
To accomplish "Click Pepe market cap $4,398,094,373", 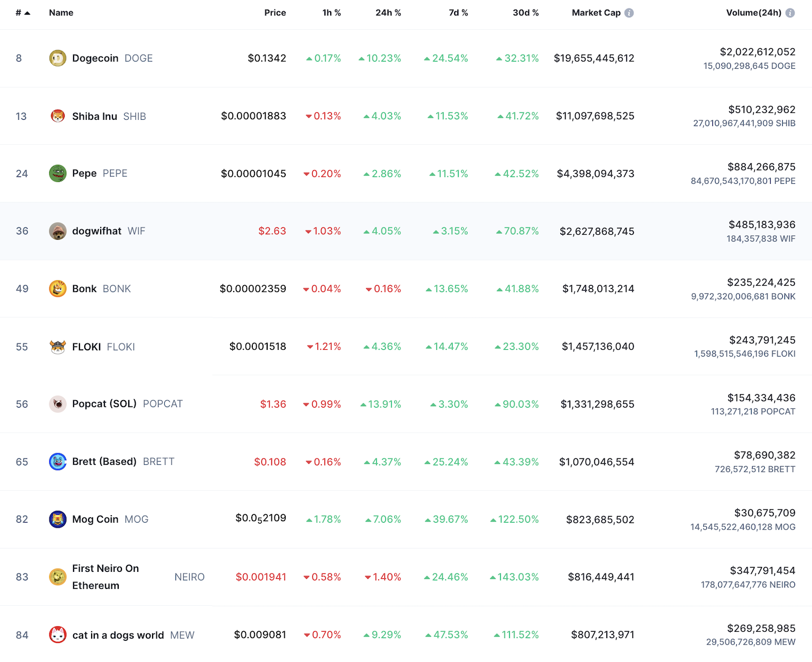I will coord(596,174).
